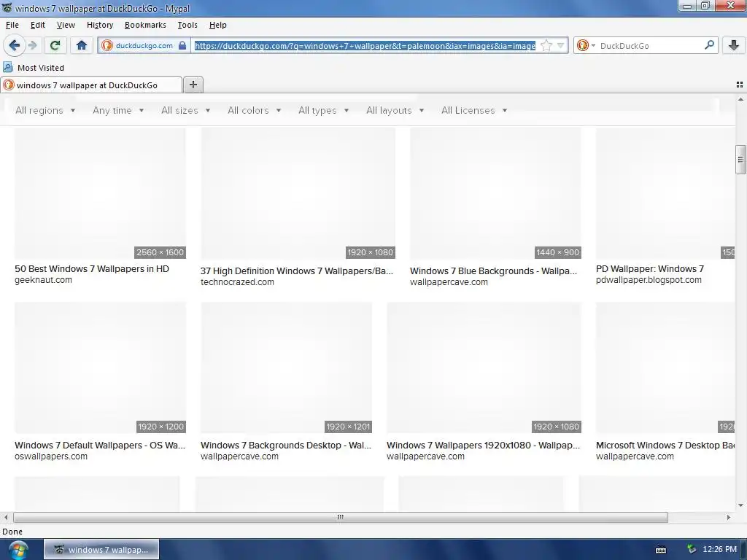Open the Edit menu

tap(38, 25)
